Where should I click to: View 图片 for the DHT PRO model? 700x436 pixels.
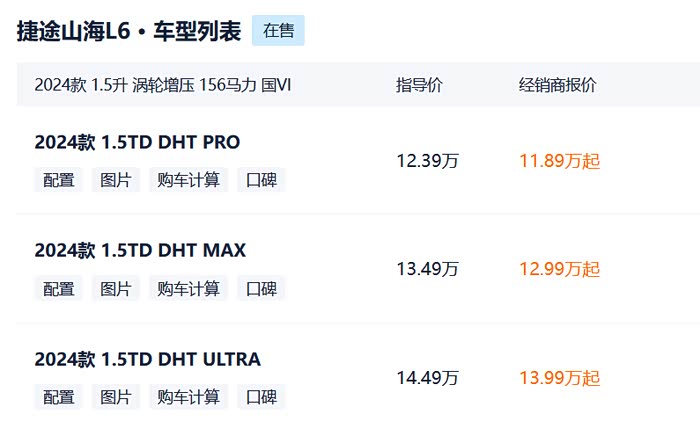coord(116,180)
